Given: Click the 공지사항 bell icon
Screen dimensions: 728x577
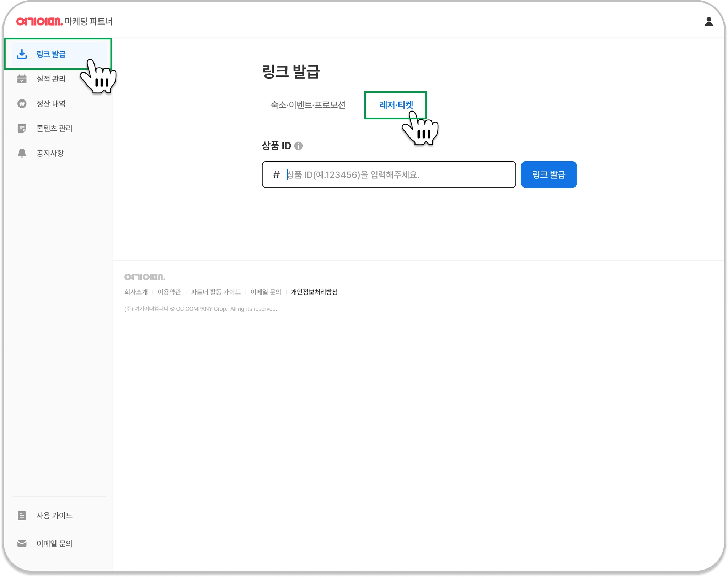Looking at the screenshot, I should (22, 153).
